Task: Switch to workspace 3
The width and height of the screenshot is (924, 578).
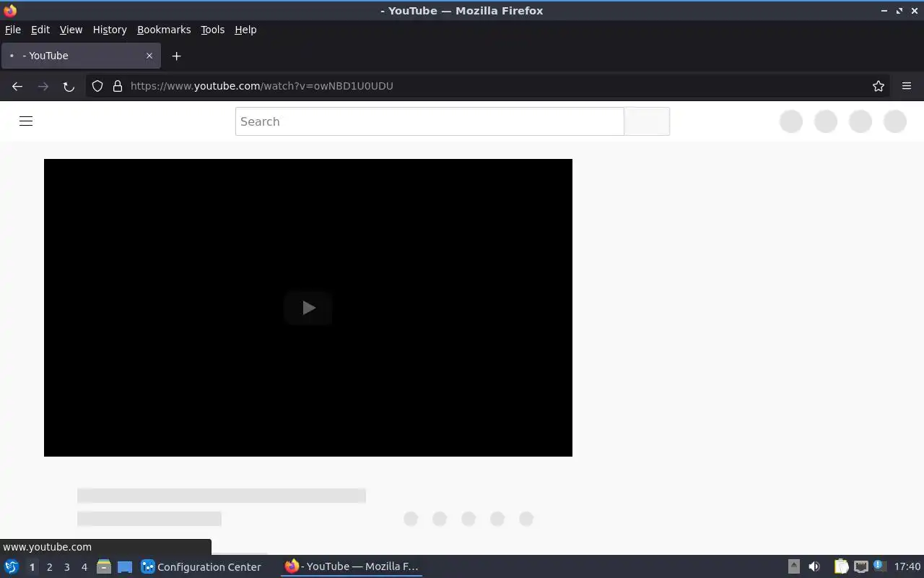Action: tap(66, 567)
